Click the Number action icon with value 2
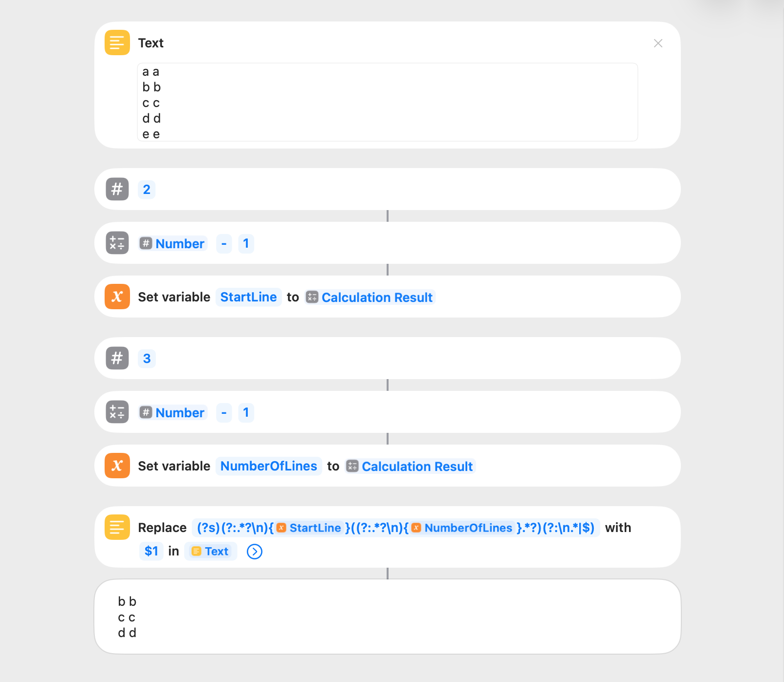This screenshot has width=784, height=682. 117,189
